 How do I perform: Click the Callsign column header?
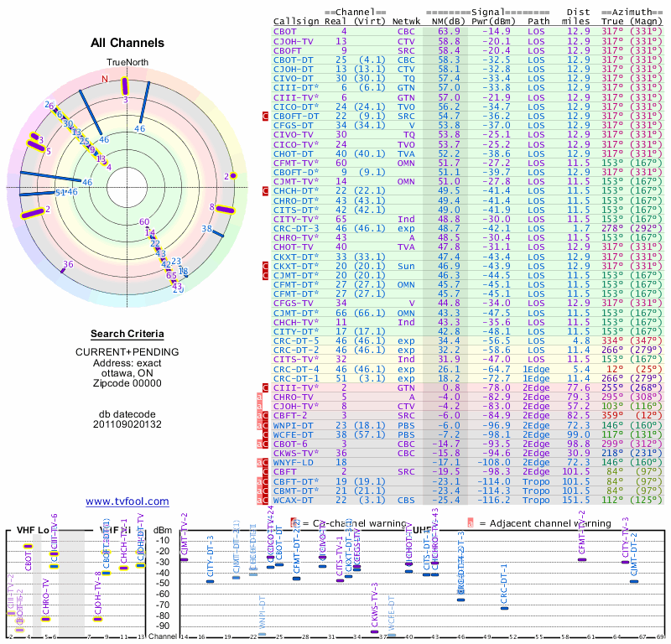[296, 22]
